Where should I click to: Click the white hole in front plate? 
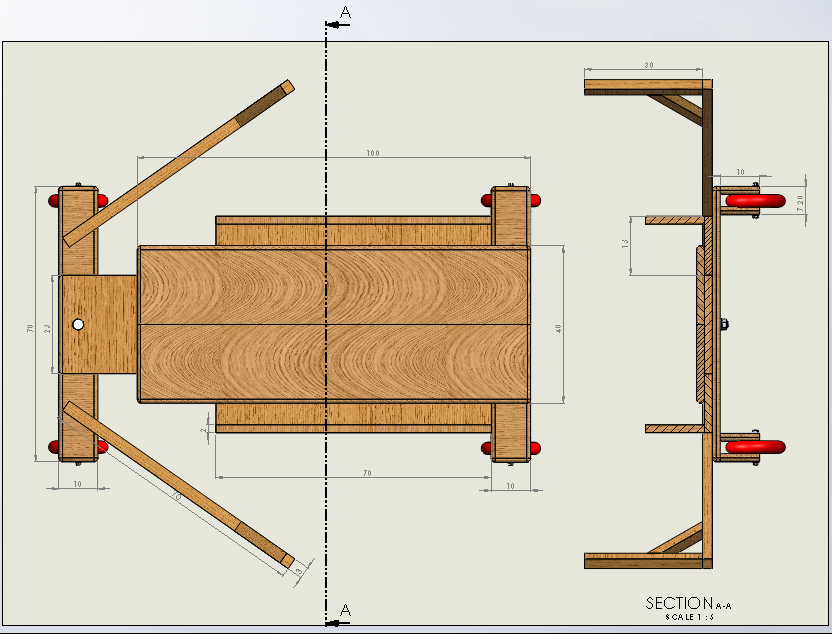click(78, 324)
